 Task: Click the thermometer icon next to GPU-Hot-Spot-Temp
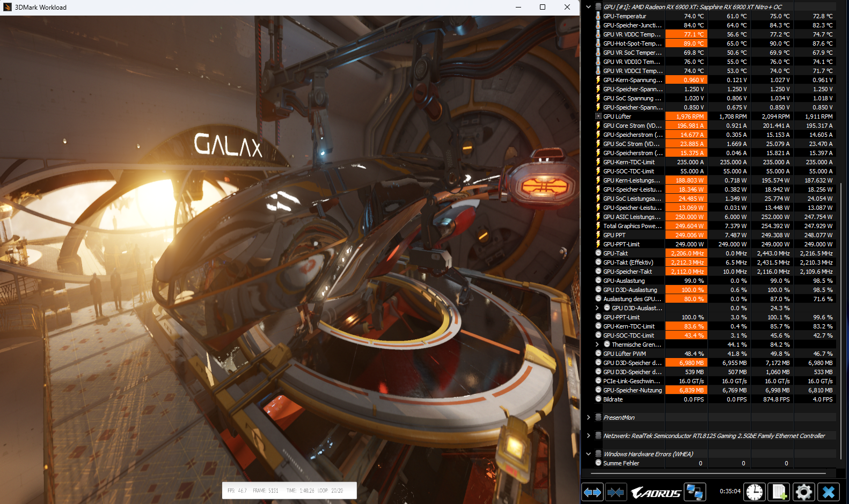coord(598,43)
